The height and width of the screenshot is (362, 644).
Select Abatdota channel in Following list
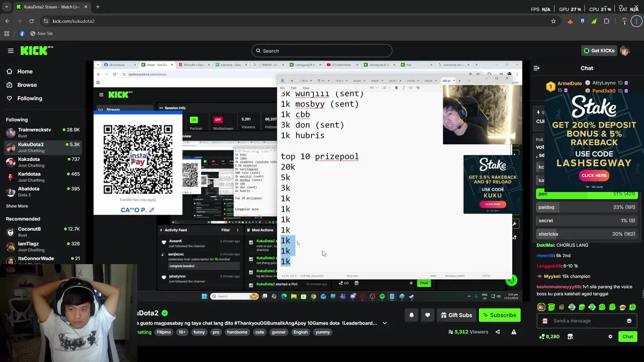click(x=43, y=192)
